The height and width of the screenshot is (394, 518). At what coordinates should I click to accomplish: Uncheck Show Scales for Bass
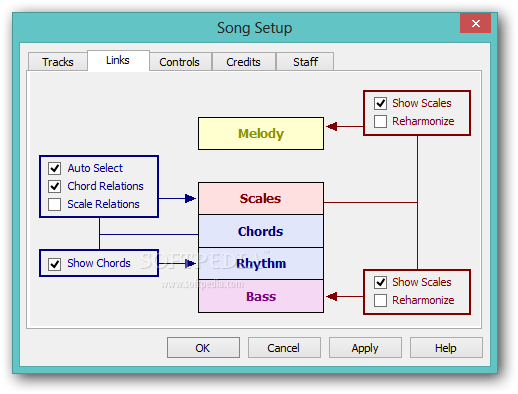pyautogui.click(x=380, y=282)
